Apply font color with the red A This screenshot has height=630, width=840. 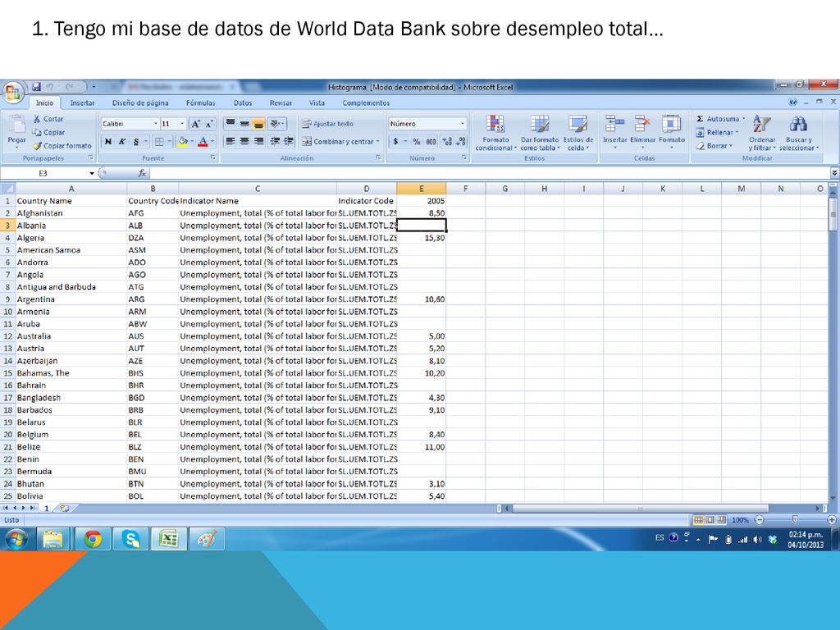click(203, 141)
